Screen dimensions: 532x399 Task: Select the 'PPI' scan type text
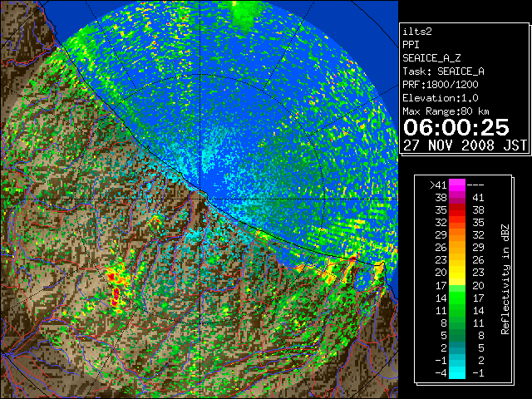tap(411, 45)
